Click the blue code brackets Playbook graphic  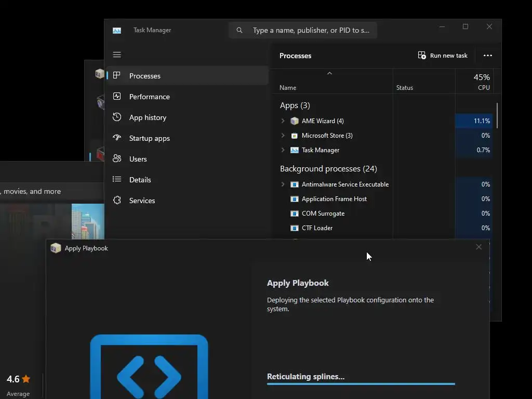(149, 367)
